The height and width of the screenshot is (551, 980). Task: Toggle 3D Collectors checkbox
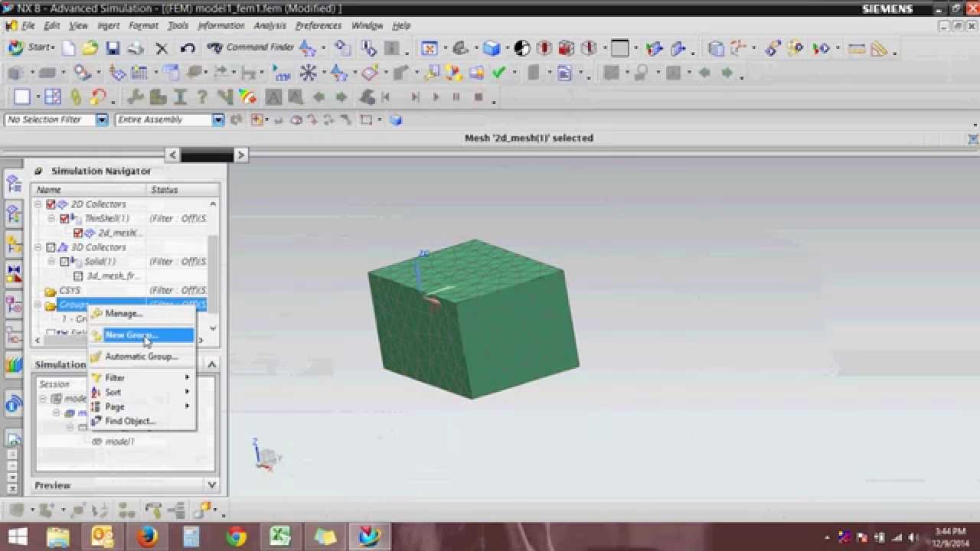(x=51, y=247)
